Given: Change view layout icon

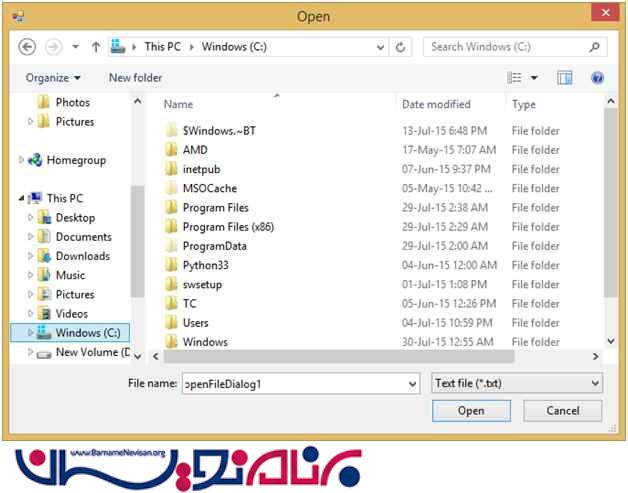Looking at the screenshot, I should click(x=515, y=78).
